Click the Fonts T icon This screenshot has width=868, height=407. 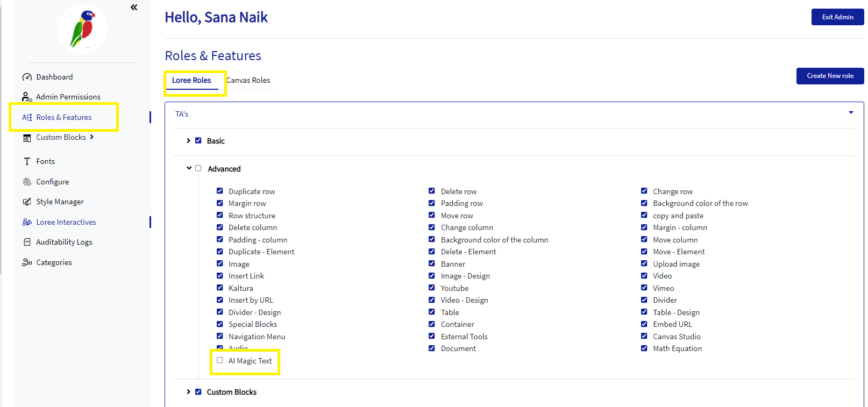point(27,161)
